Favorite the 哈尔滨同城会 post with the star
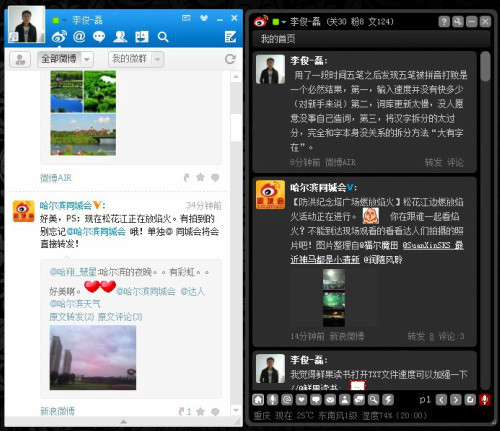Viewport: 500px width, 431px height. 200,412
